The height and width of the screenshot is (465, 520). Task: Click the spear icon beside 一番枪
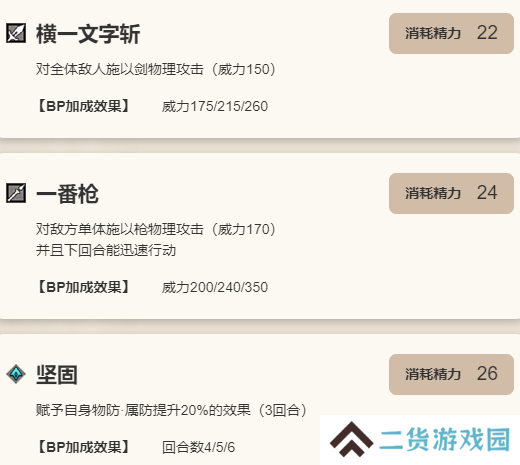pos(16,193)
